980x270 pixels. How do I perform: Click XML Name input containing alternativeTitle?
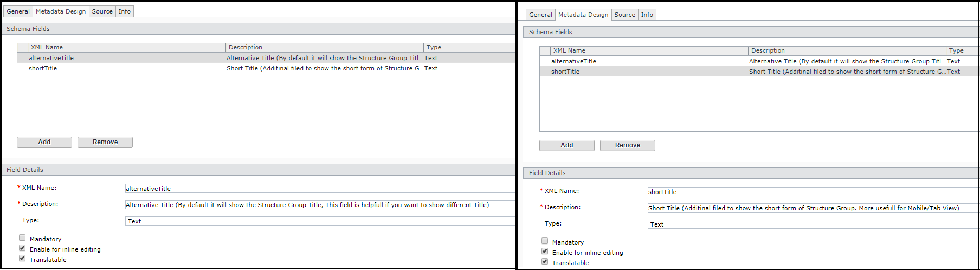320,189
